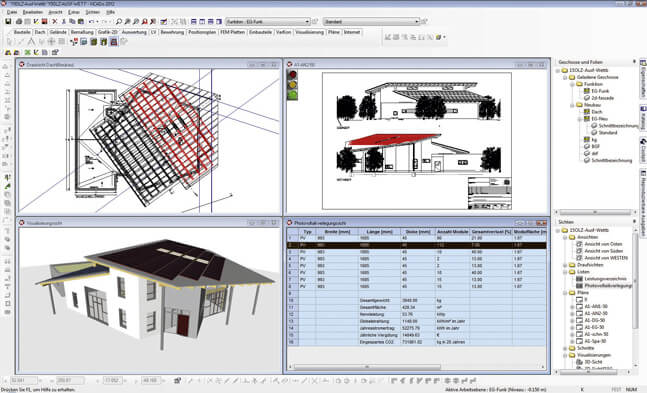647x393 pixels.
Task: Click the Print icon in toolbar
Action: 19,21
